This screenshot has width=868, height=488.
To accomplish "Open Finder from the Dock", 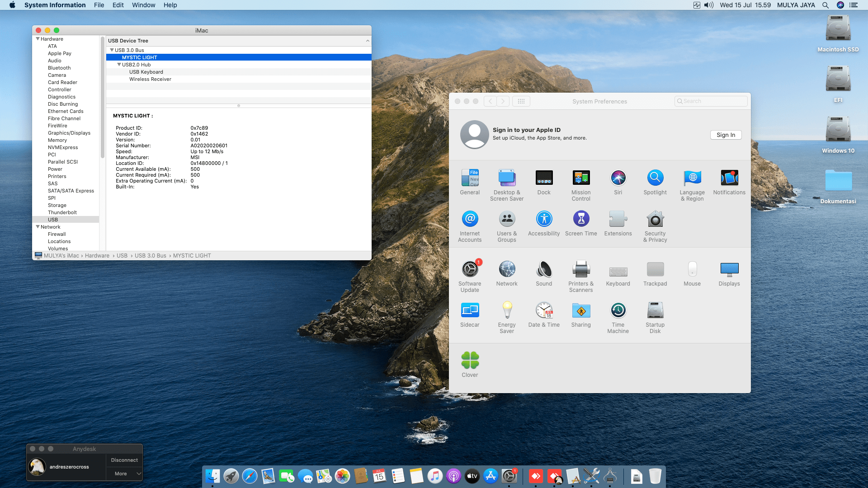I will tap(212, 476).
